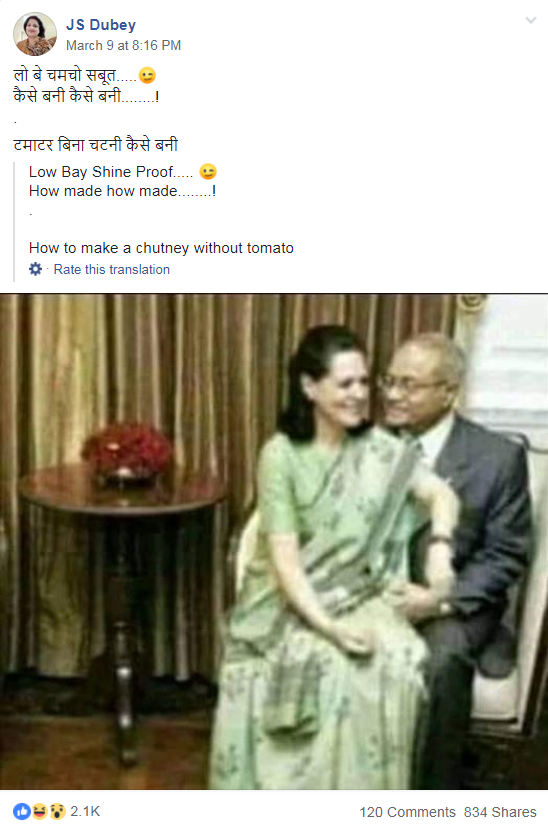Open the March 9 at 8:16 PM timestamp
This screenshot has width=548, height=825.
pyautogui.click(x=124, y=46)
